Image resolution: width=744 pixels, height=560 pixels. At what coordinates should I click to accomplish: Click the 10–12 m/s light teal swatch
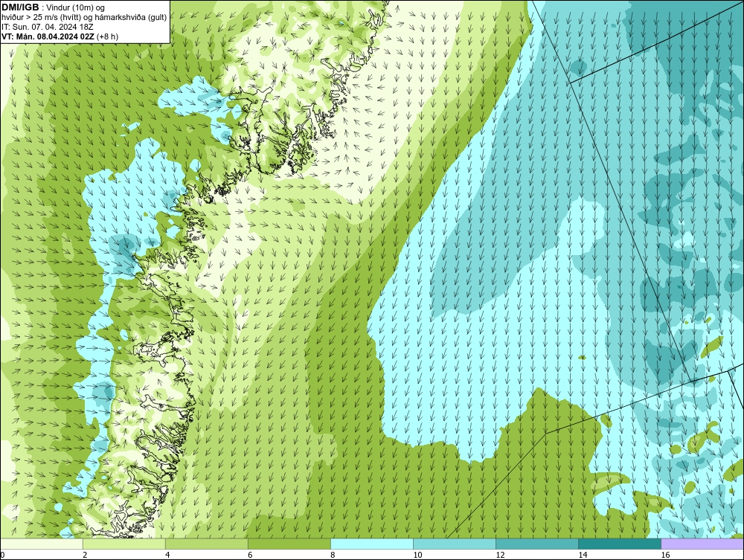pos(455,544)
